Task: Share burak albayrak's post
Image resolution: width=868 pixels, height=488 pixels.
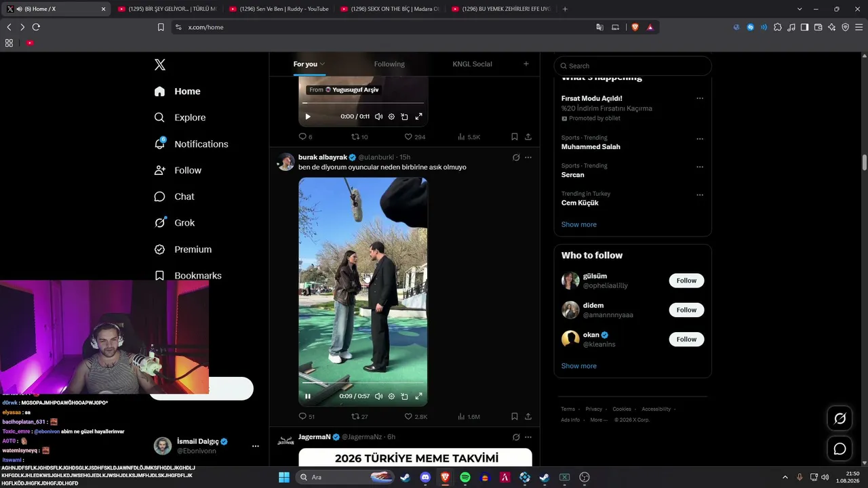Action: tap(528, 417)
